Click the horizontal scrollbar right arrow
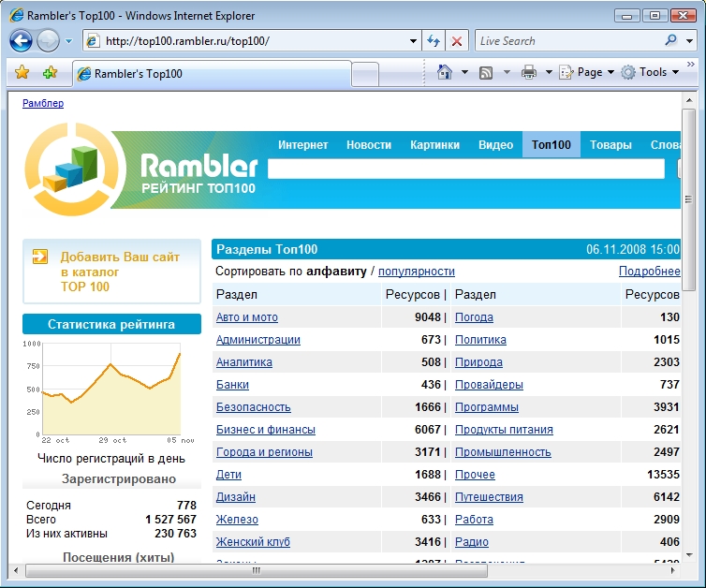 click(673, 570)
